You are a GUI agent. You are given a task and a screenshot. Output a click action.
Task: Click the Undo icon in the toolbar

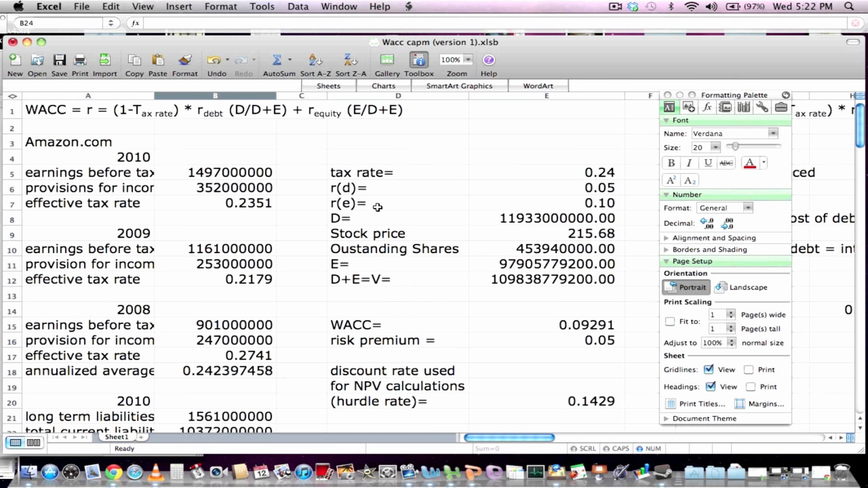tap(214, 59)
